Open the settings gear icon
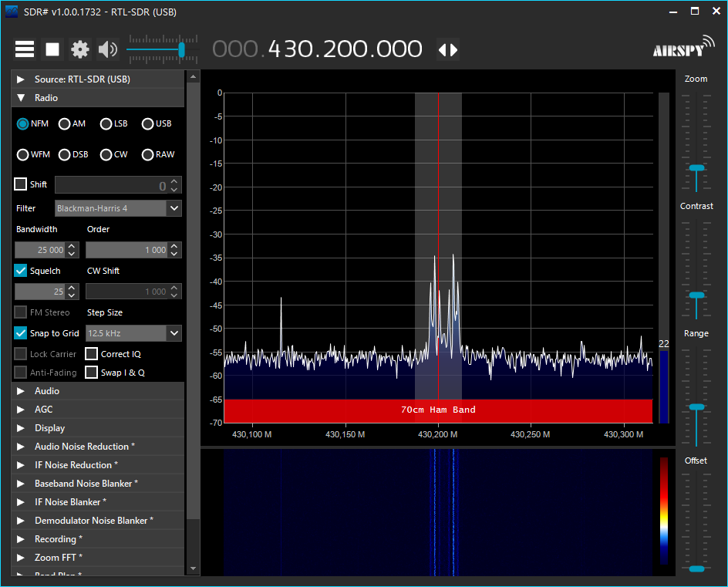728x587 pixels. click(x=80, y=49)
